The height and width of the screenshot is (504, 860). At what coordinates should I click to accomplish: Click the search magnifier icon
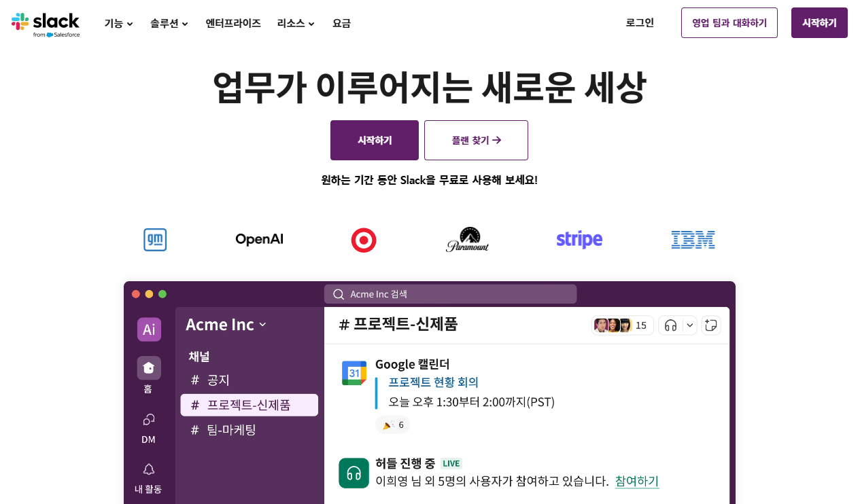pos(339,294)
